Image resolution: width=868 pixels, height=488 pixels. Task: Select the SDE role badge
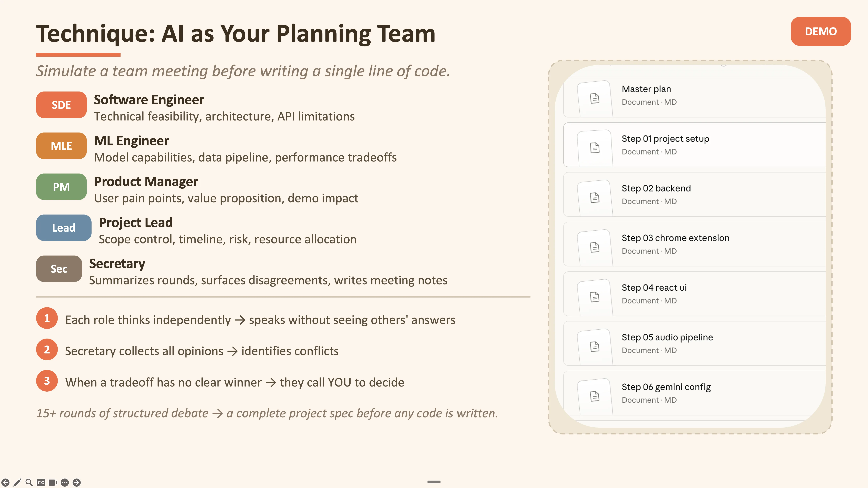pyautogui.click(x=61, y=104)
